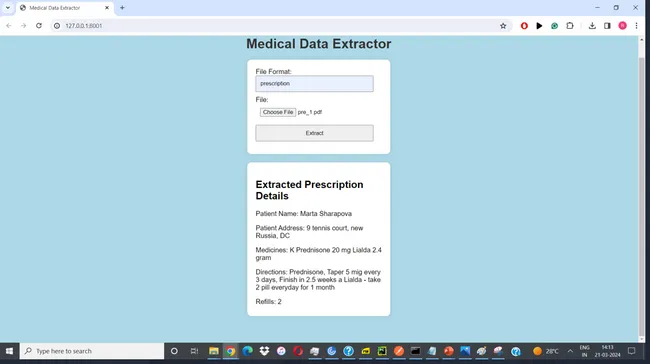
Task: Click the Choose File button
Action: coord(278,112)
